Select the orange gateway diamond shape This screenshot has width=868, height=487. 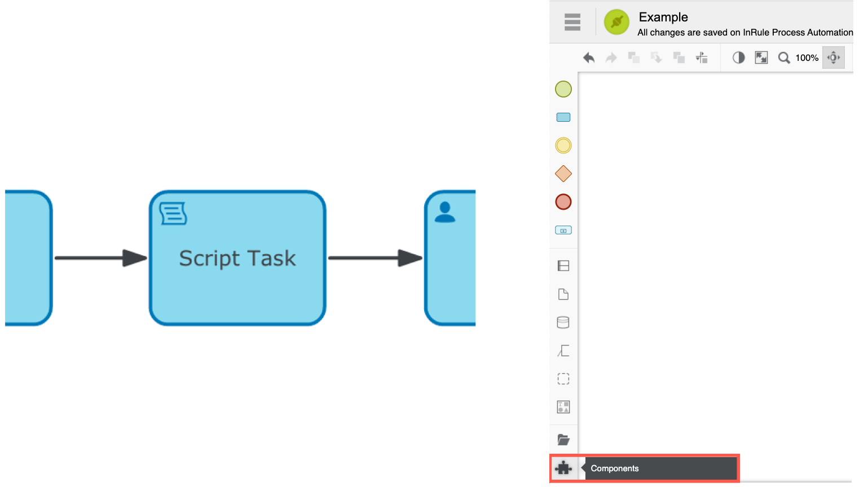(x=563, y=174)
